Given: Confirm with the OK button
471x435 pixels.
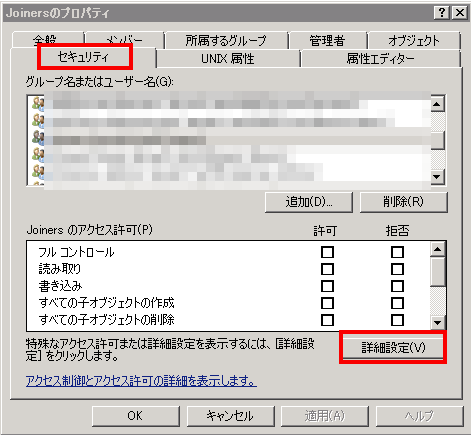Looking at the screenshot, I should (135, 416).
